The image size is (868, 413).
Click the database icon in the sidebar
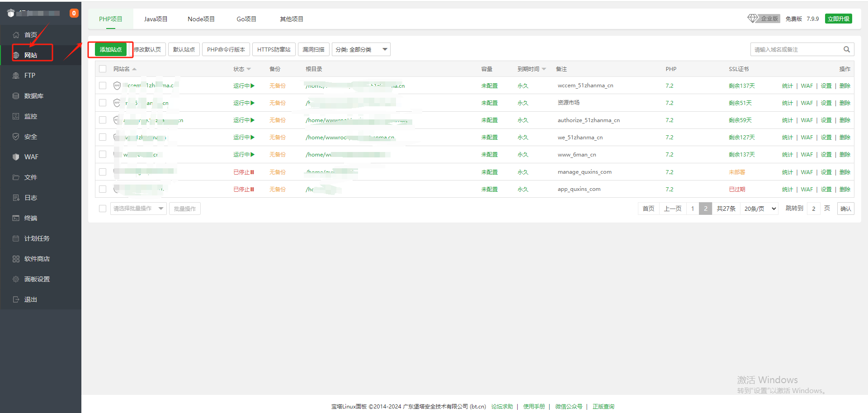pos(16,96)
